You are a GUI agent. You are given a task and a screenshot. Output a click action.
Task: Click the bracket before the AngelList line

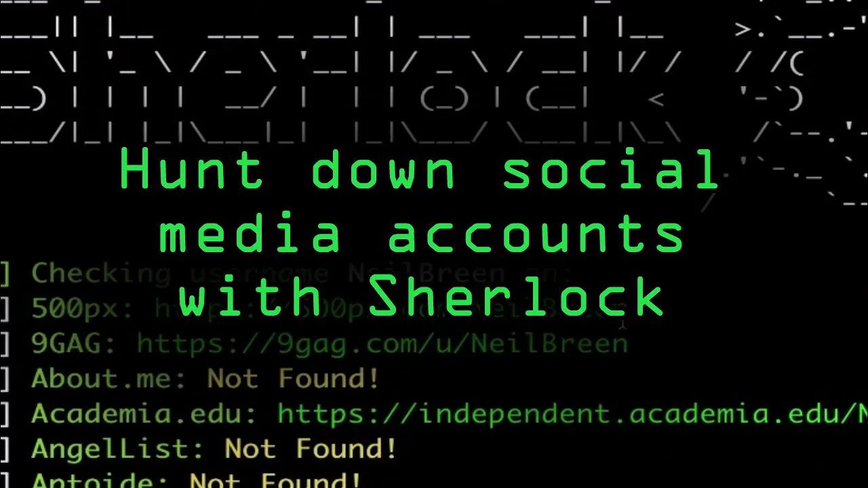click(x=5, y=450)
